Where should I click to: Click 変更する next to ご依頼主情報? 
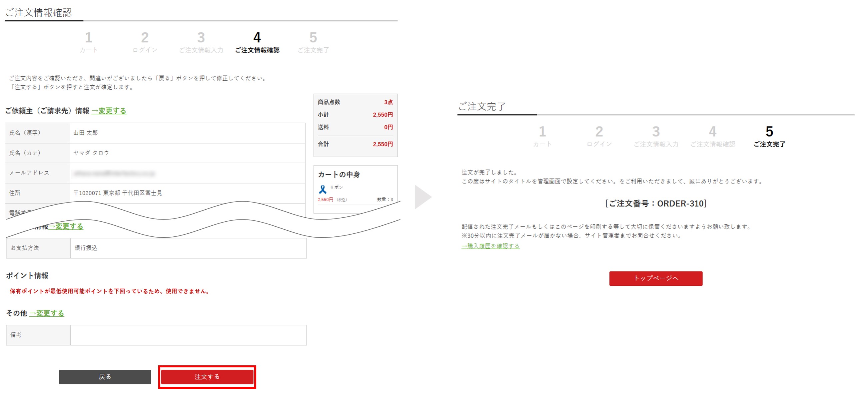click(109, 111)
